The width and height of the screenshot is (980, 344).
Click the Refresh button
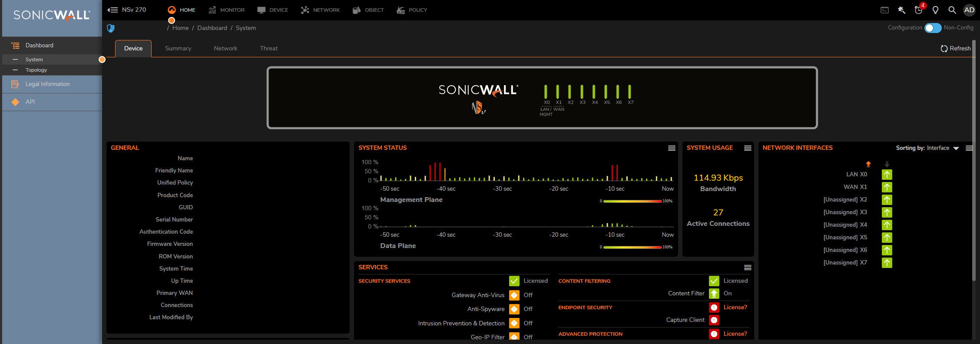pos(955,49)
